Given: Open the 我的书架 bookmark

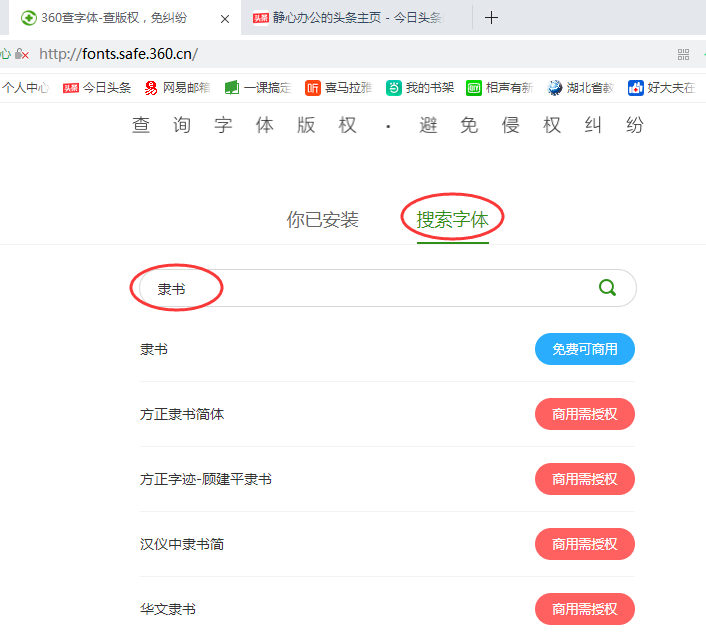Looking at the screenshot, I should [420, 88].
